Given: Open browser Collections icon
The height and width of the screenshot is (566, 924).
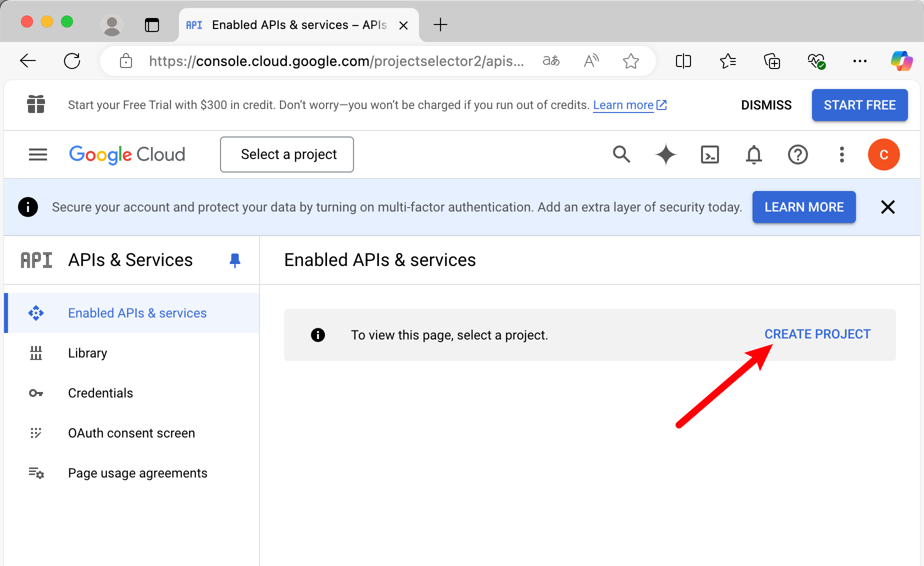Looking at the screenshot, I should pos(772,61).
